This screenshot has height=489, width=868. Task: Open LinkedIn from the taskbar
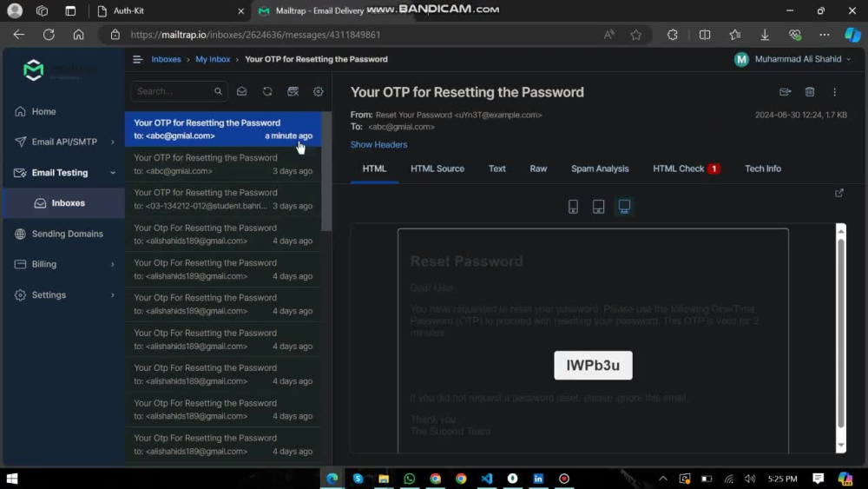tap(538, 479)
